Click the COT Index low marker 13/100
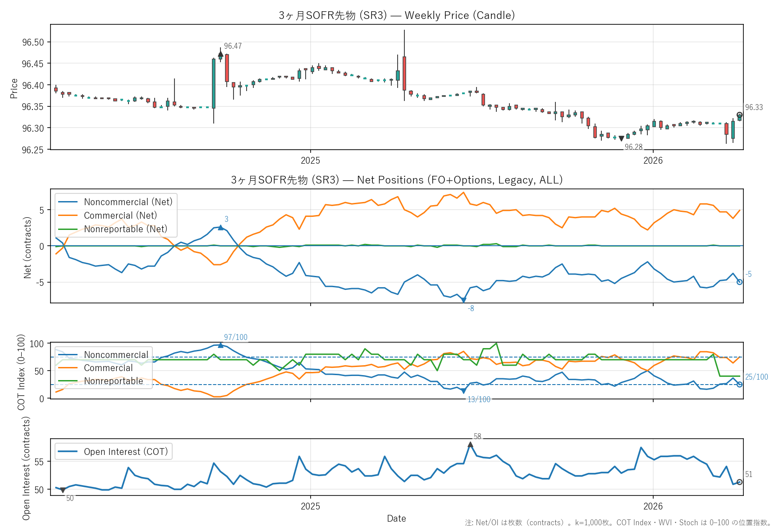Screen dimensions: 779x532 pos(463,391)
